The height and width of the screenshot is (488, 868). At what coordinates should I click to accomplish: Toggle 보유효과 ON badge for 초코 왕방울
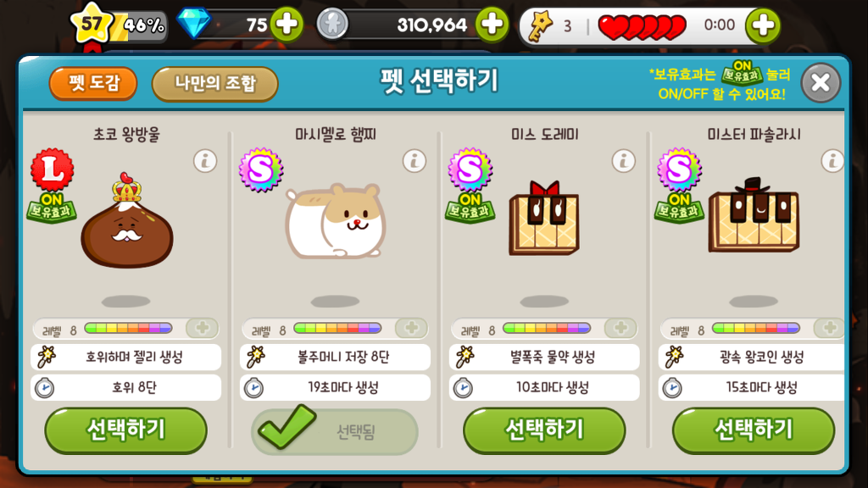(x=52, y=208)
